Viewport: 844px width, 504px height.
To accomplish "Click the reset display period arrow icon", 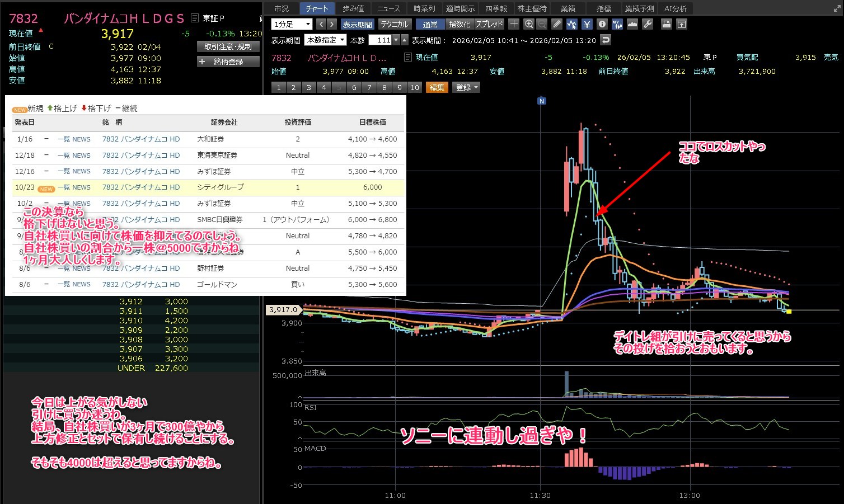I will point(605,40).
